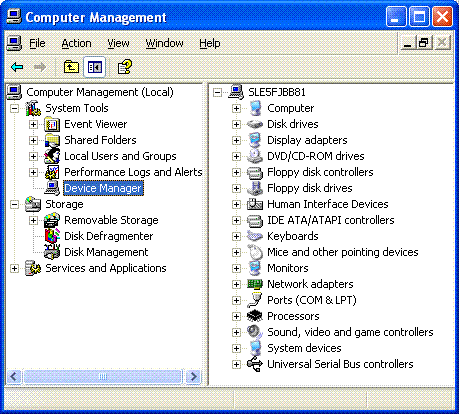The width and height of the screenshot is (459, 414).
Task: Minimize the inner MMC child window
Action: tap(407, 43)
